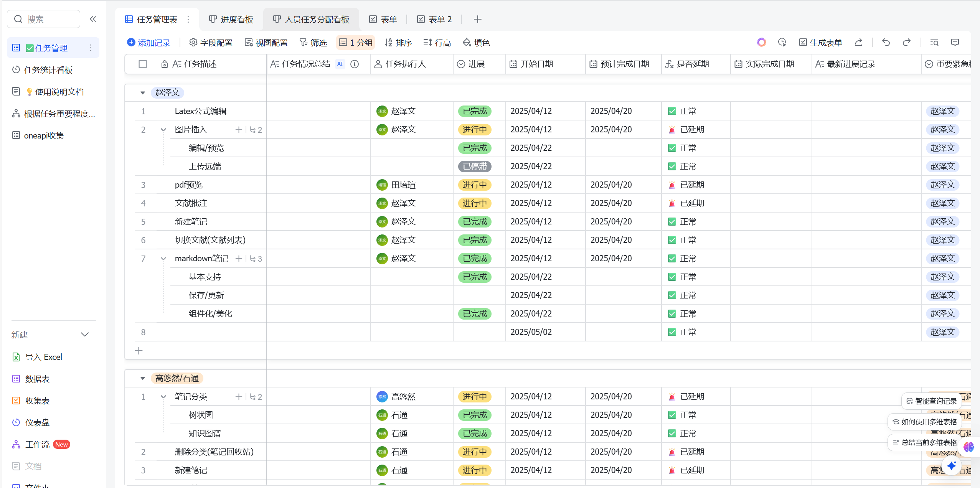Open the 填色 fill color tool
980x488 pixels.
coord(476,43)
